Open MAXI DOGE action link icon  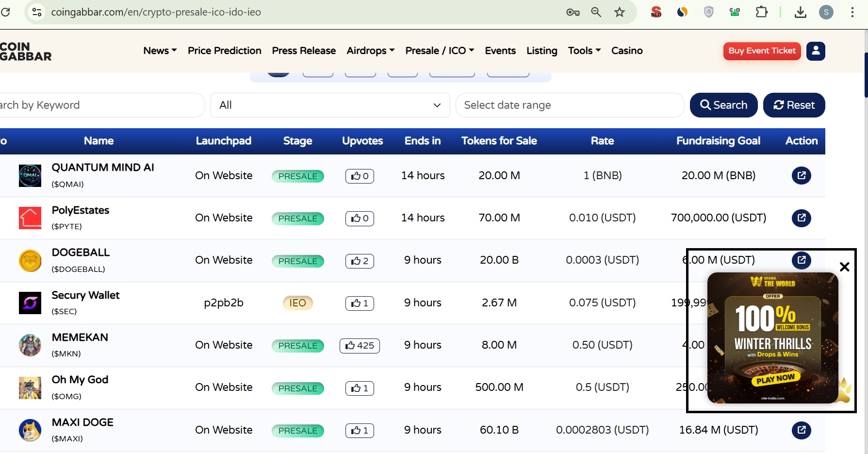pos(801,430)
